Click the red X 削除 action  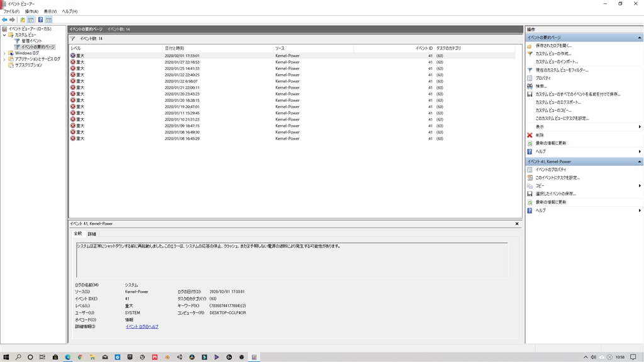(539, 135)
